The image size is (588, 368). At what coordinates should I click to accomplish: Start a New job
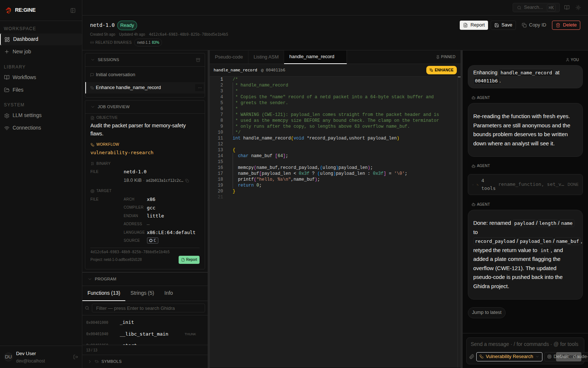click(41, 52)
